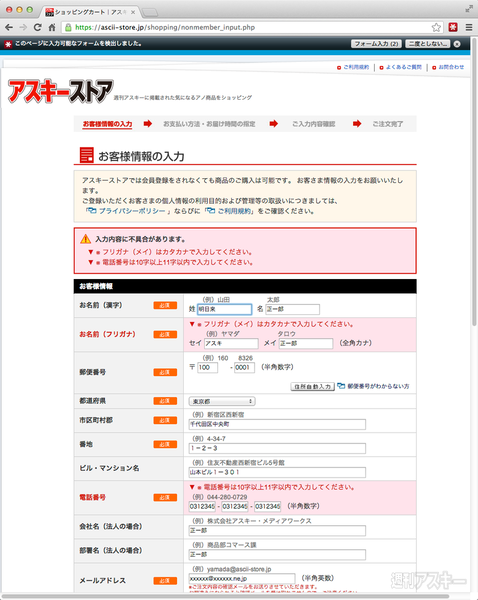Image resolution: width=478 pixels, height=600 pixels.
Task: Select the ご入力内容確認 step
Action: [314, 124]
